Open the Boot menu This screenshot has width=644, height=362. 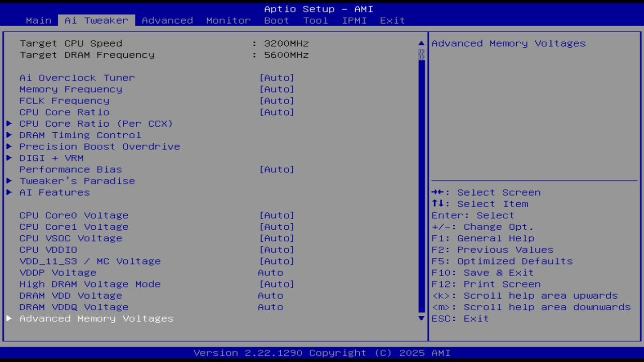click(276, 20)
